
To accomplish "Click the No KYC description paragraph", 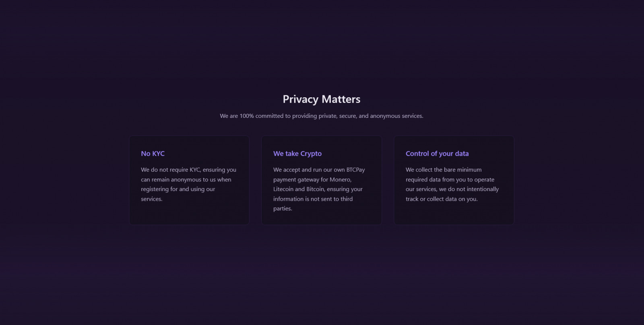I will (188, 184).
